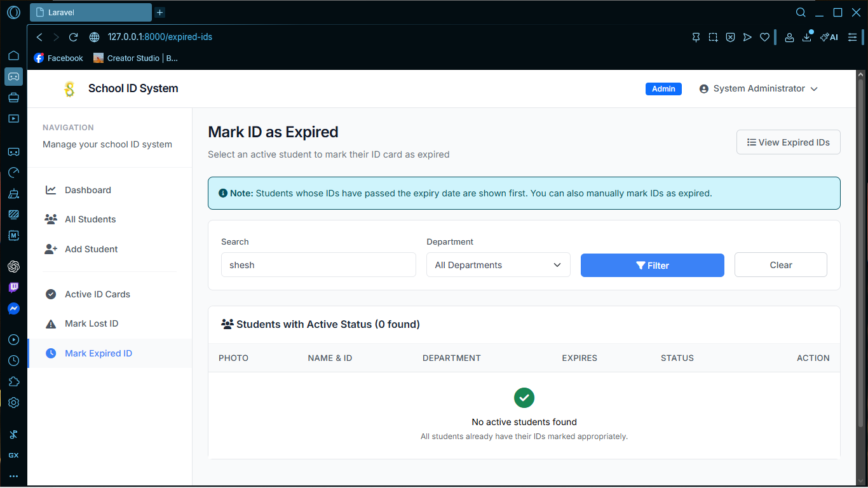Open a new tab with plus button
868x488 pixels.
click(159, 12)
